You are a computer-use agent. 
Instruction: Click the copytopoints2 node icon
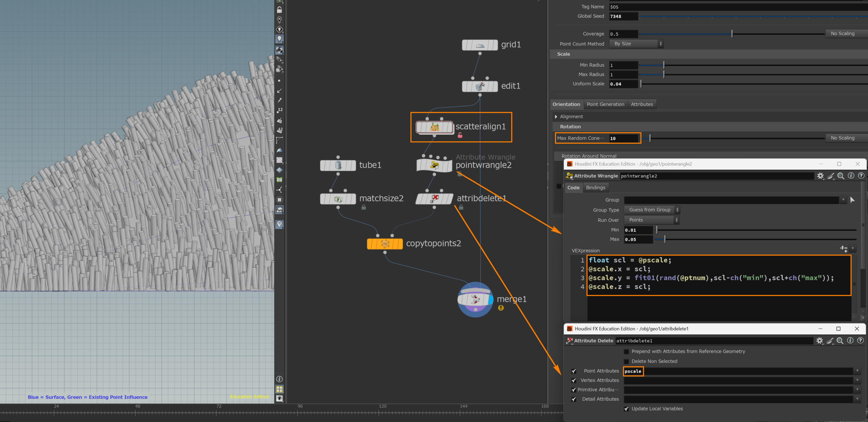coord(385,244)
